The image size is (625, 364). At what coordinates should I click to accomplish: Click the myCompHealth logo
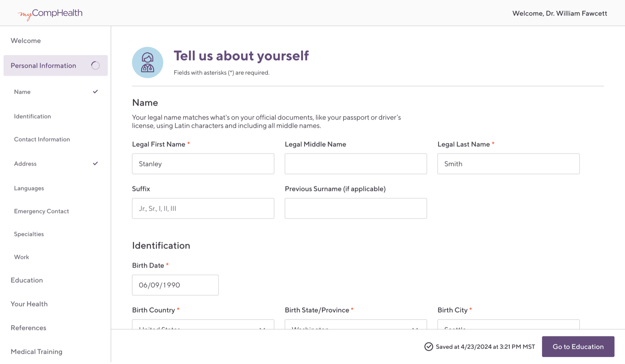pos(50,14)
